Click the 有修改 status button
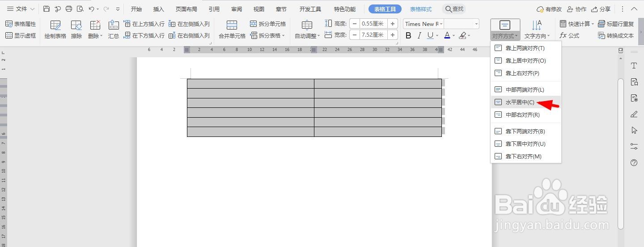 [549, 9]
